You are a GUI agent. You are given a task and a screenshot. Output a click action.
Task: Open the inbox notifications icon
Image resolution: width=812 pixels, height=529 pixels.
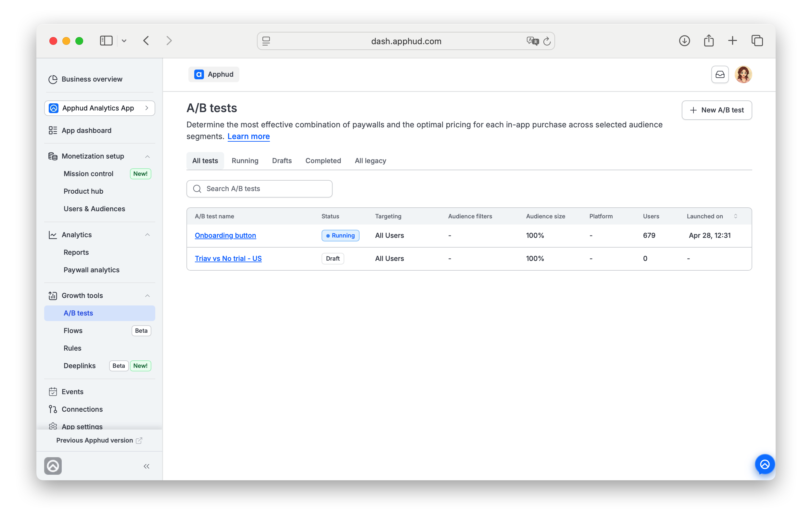coord(720,74)
